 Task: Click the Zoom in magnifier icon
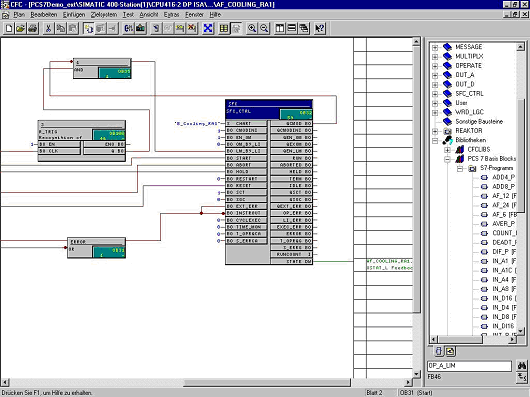[x=252, y=28]
